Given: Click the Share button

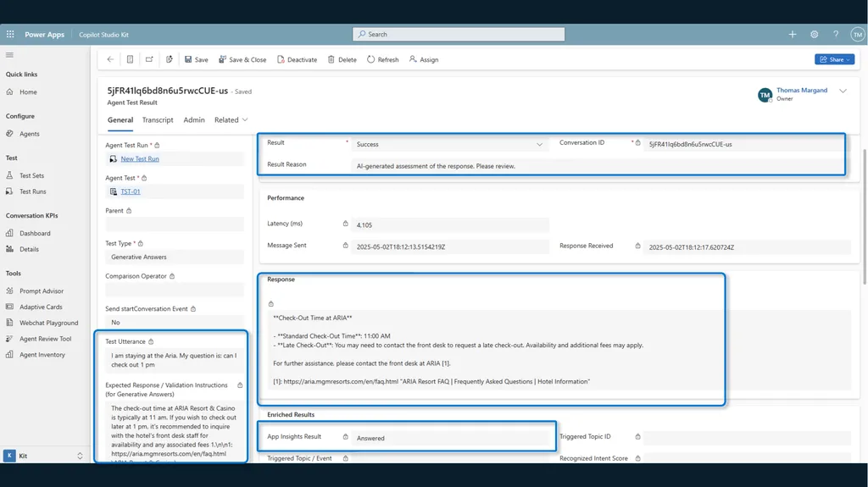Looking at the screenshot, I should tap(834, 59).
